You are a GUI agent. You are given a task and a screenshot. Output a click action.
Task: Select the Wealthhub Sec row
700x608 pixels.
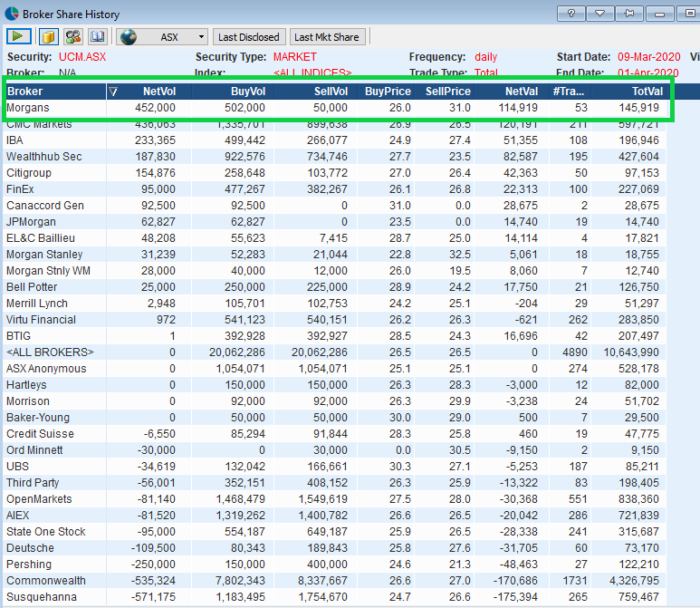[335, 157]
